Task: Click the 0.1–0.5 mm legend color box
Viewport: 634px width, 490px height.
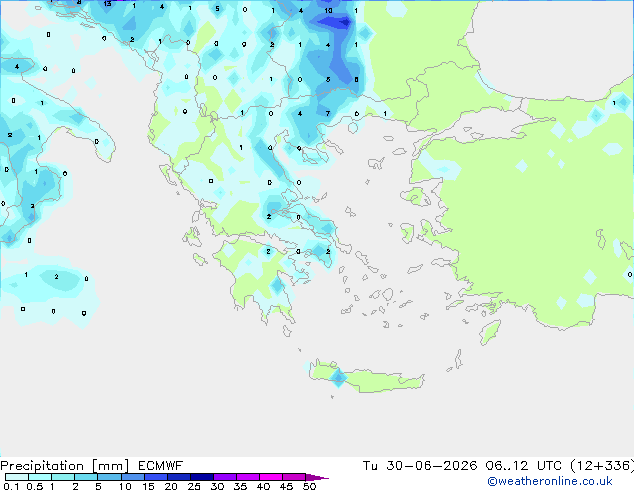Action: [x=17, y=477]
